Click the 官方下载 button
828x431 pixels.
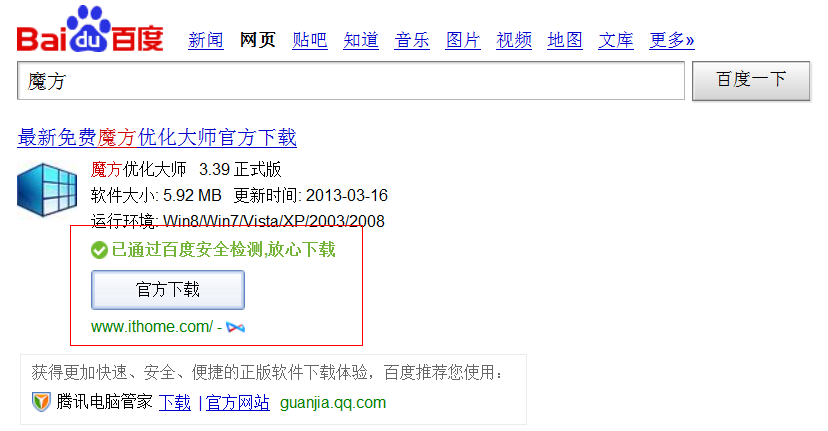(x=168, y=289)
